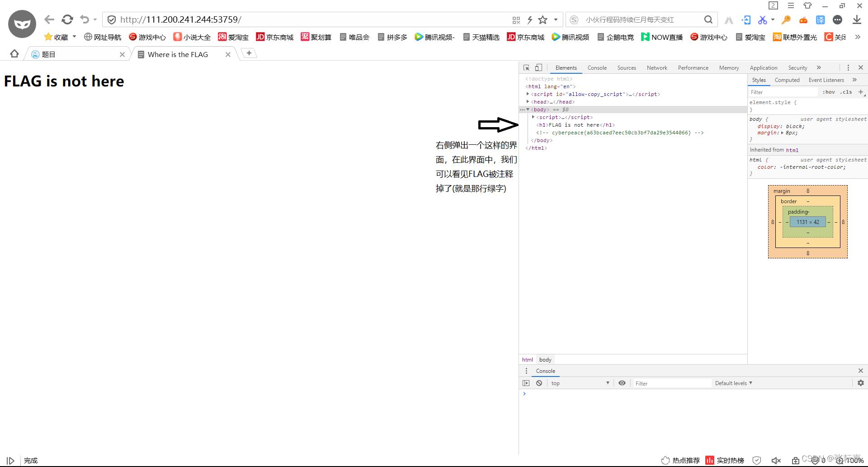Open Console settings gear

861,383
